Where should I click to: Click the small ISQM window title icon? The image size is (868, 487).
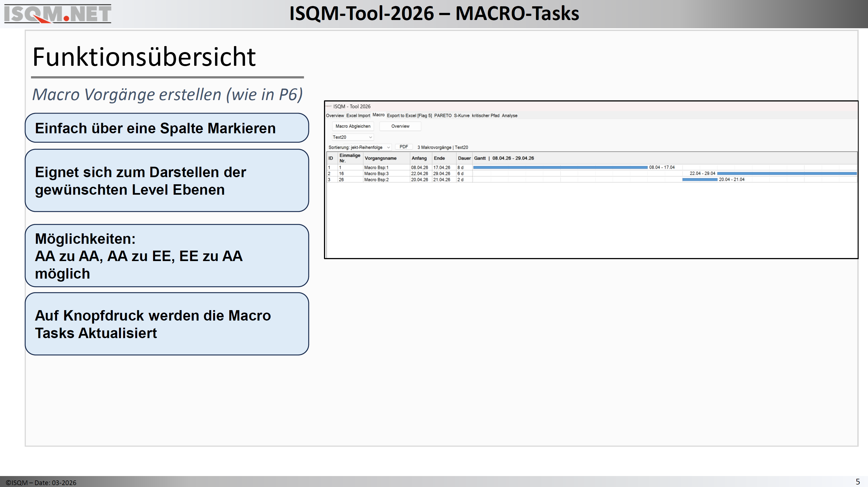point(329,106)
